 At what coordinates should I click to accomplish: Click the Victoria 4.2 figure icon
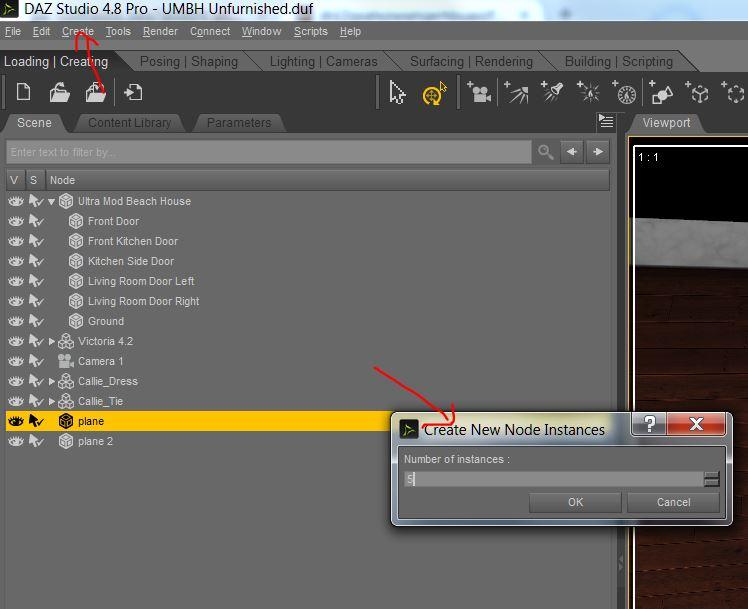coord(66,341)
